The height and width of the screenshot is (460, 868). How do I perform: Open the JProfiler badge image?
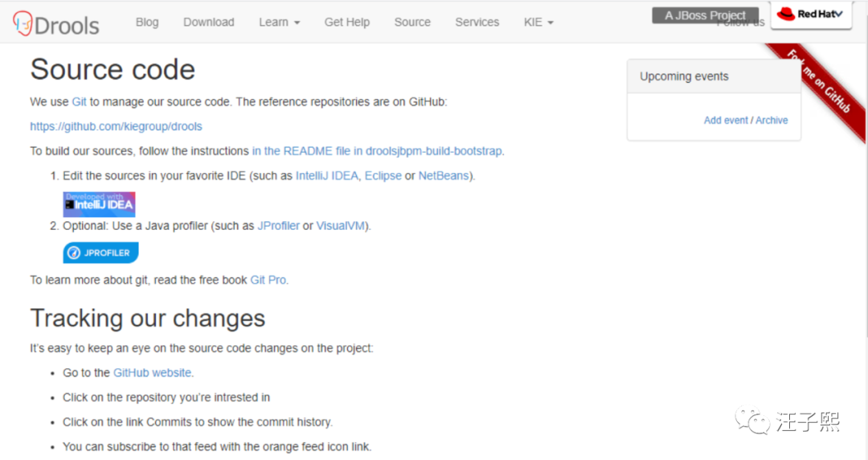(100, 253)
